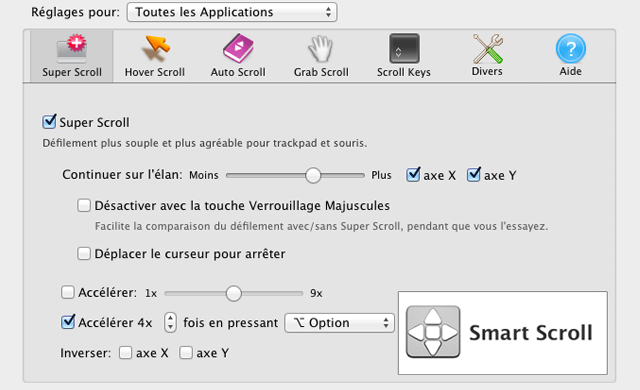Switch to Grab Scroll hand icon
Screen dimensions: 640x390
point(321,49)
